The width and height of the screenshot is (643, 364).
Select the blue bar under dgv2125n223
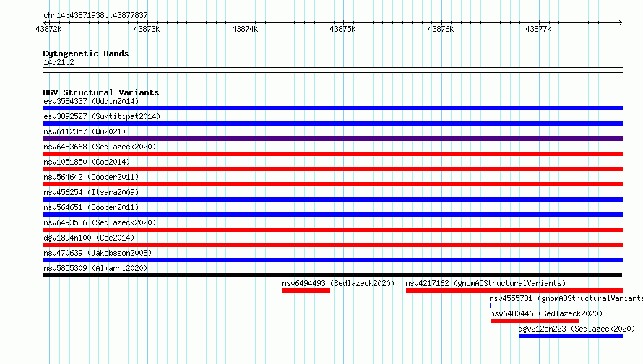pyautogui.click(x=571, y=336)
